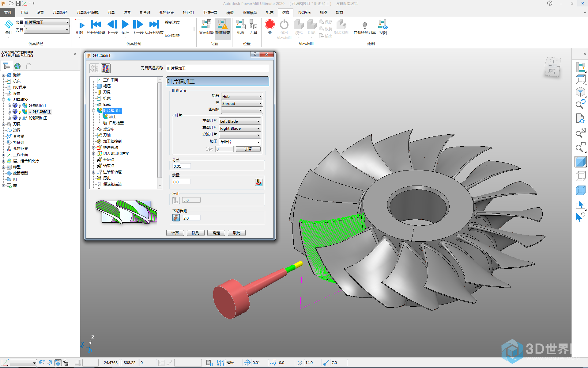Click the units 毫米 icon in status bar
Image resolution: width=588 pixels, height=368 pixels.
point(221,363)
